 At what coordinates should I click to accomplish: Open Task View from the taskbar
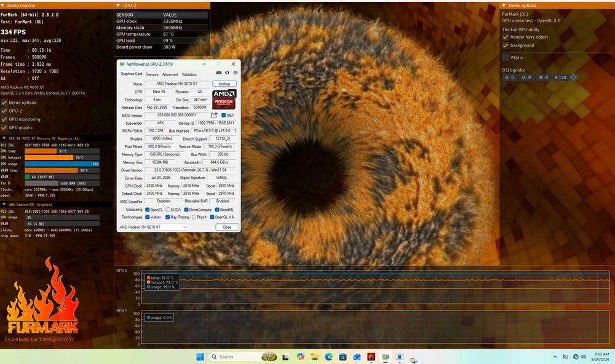click(286, 357)
